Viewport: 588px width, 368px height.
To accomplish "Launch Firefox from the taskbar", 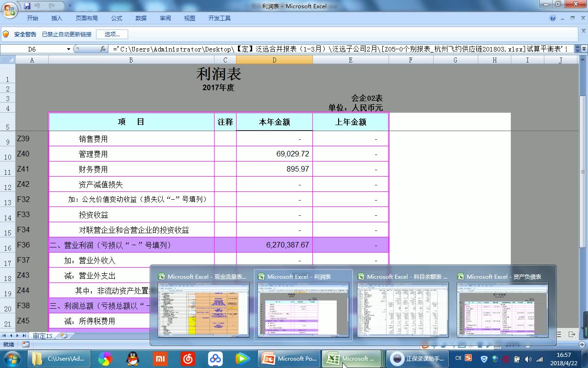I will (105, 358).
